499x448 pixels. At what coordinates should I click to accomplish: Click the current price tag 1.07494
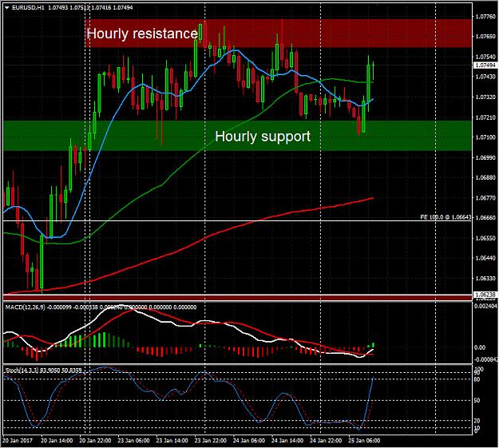[485, 65]
